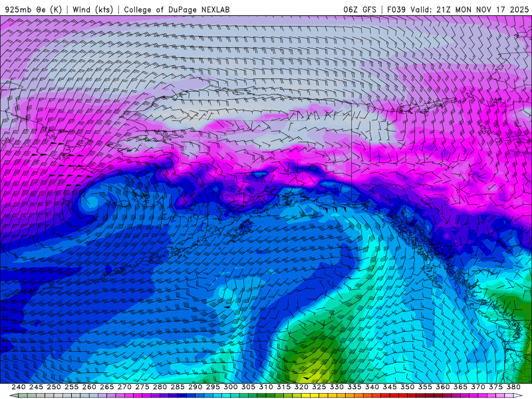Click the 295 legend value
This screenshot has height=399, width=532.
point(213,387)
